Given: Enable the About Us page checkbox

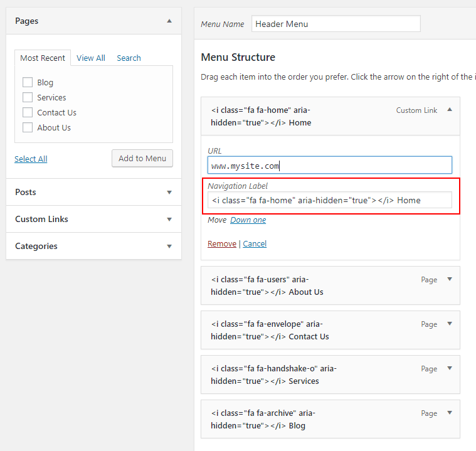Looking at the screenshot, I should (x=28, y=127).
